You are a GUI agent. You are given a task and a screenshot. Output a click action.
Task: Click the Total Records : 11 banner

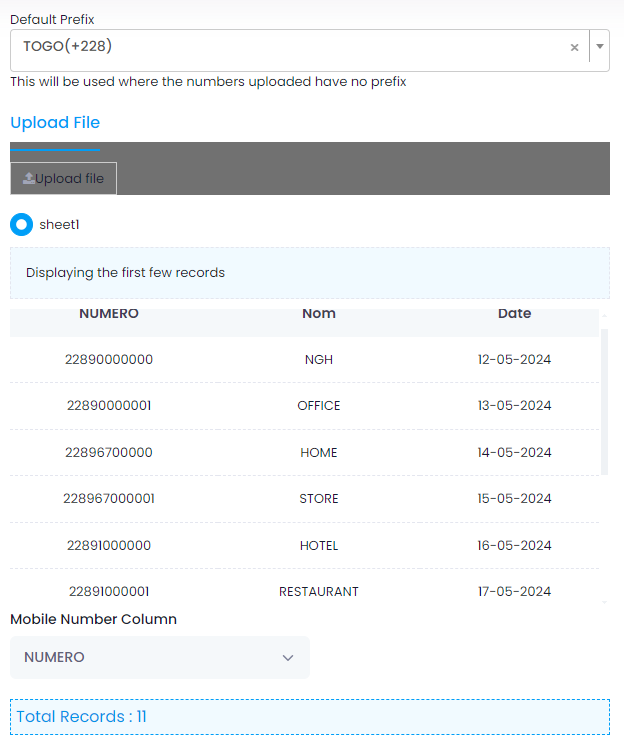point(310,716)
